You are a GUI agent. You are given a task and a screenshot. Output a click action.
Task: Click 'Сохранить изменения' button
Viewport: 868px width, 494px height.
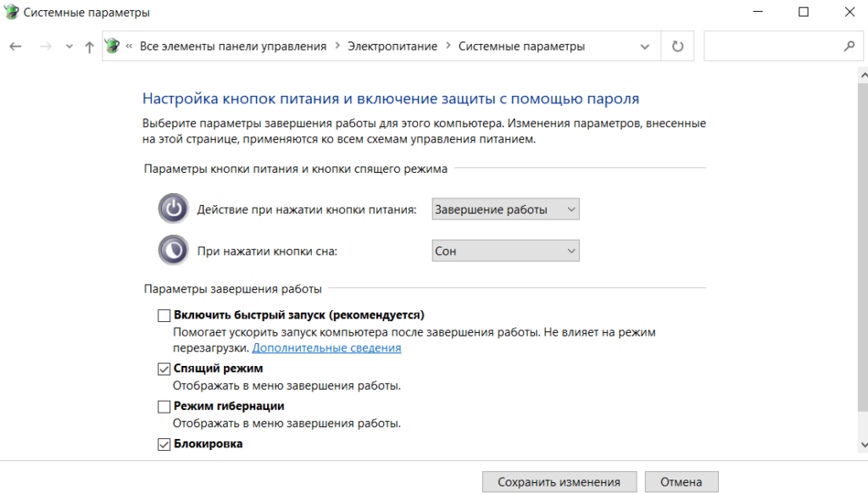(x=559, y=482)
